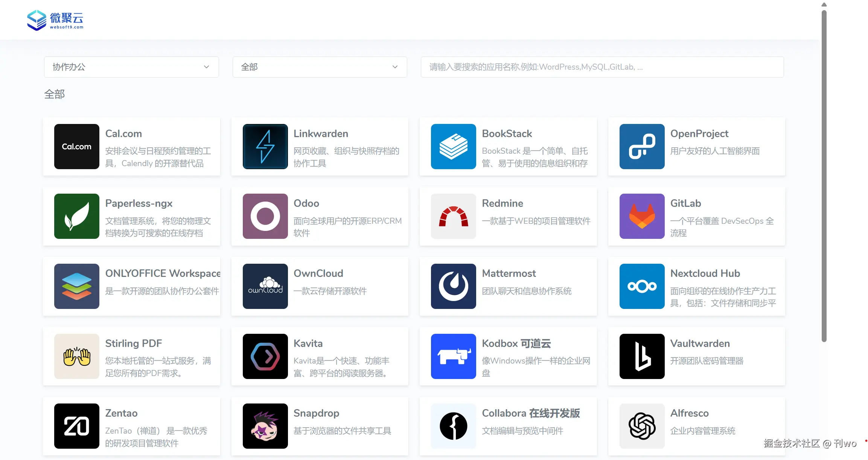
Task: Click the app name search input field
Action: coord(602,67)
